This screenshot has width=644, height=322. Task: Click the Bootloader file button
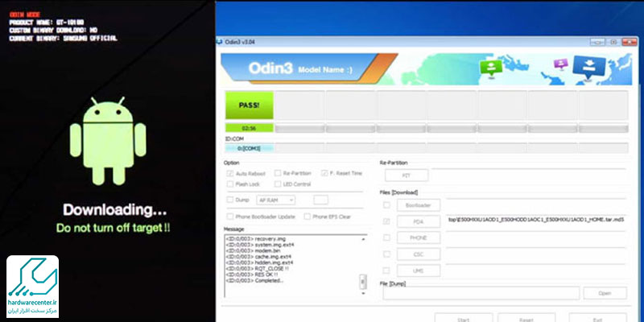tap(419, 205)
